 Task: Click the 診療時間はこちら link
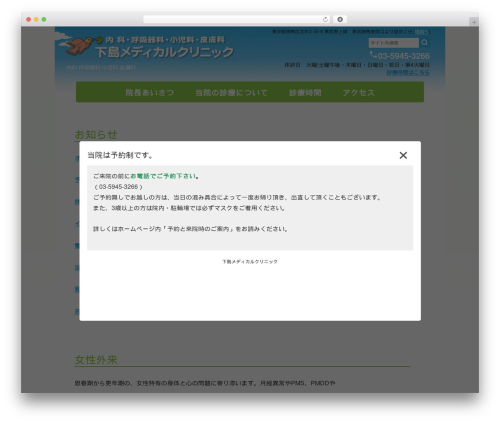(x=408, y=72)
